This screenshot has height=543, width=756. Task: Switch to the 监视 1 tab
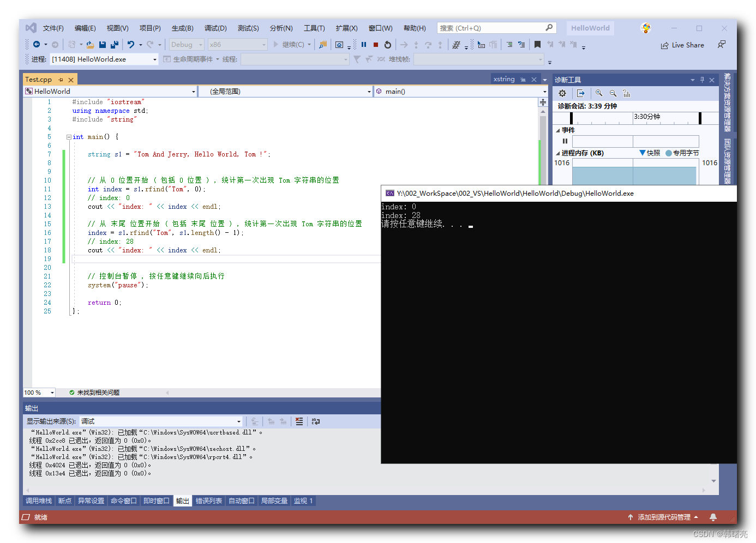pos(303,501)
